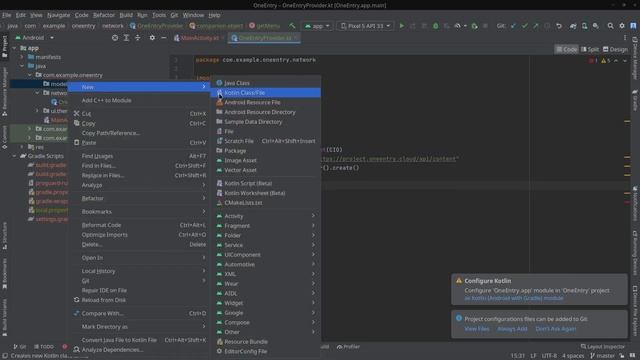This screenshot has height=360, width=640.
Task: Open project panel options gear icon
Action: [x=152, y=38]
